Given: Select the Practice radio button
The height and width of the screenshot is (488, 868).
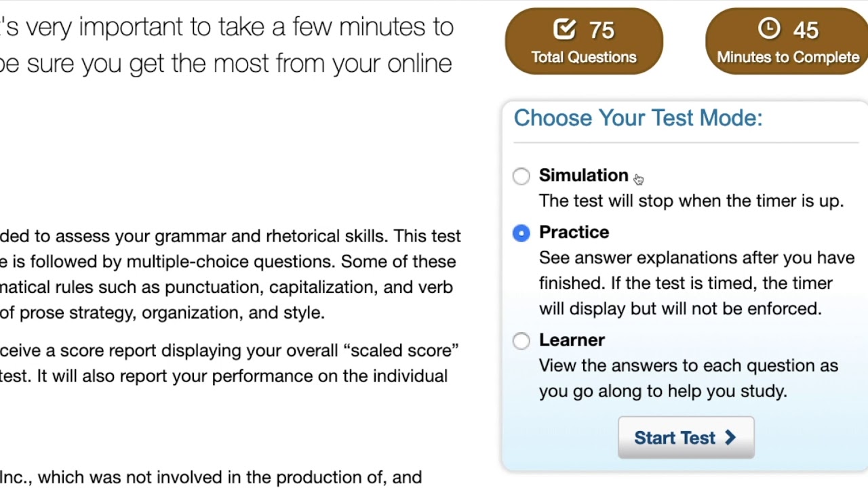Looking at the screenshot, I should point(521,233).
